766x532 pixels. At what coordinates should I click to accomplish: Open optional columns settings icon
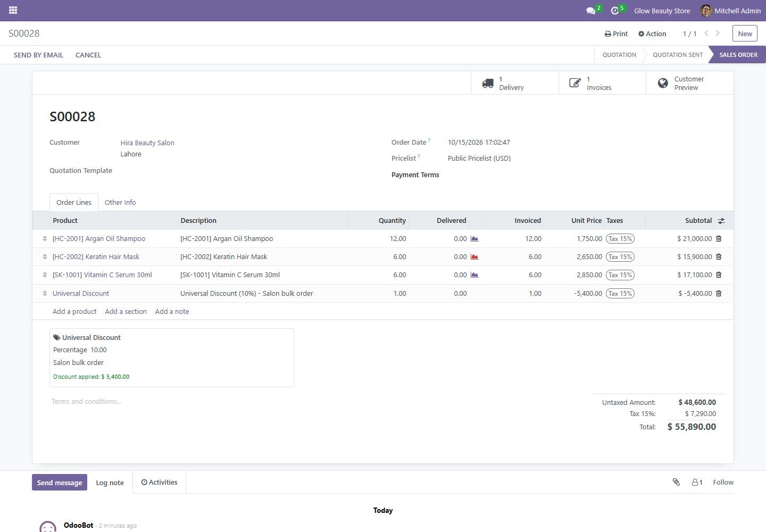[x=721, y=221]
